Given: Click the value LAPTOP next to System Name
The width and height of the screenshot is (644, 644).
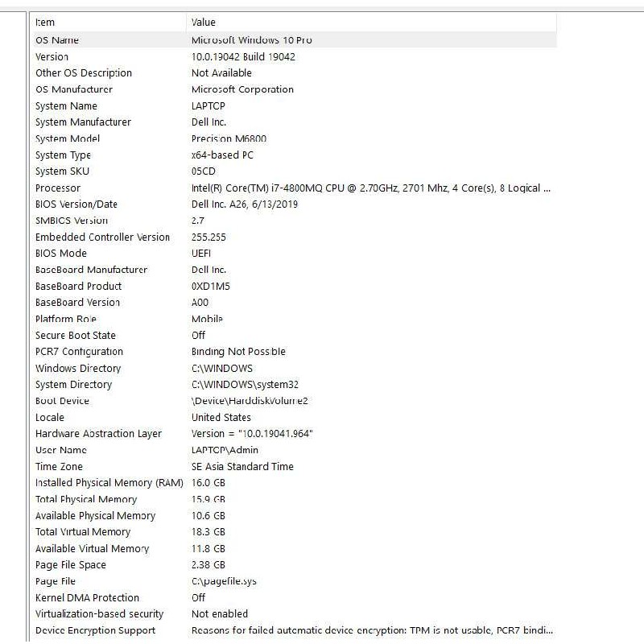Looking at the screenshot, I should tap(208, 106).
